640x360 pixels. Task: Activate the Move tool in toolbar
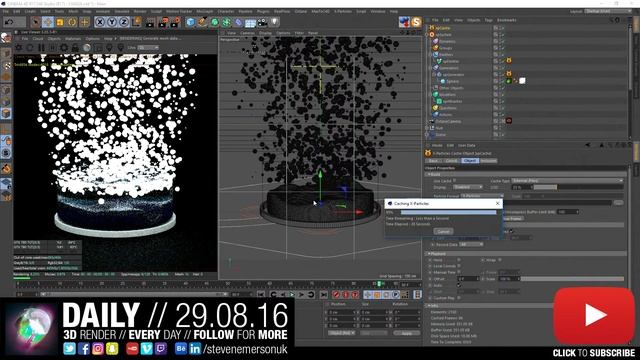coord(48,22)
